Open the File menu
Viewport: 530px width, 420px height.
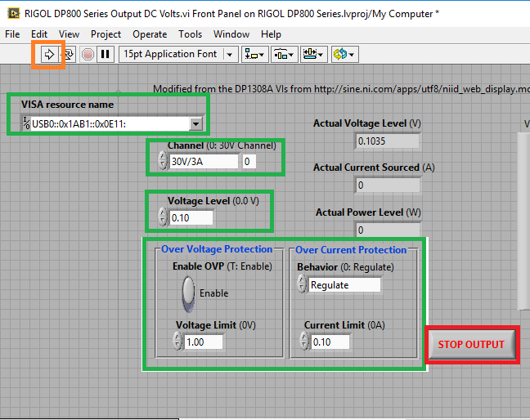[12, 34]
